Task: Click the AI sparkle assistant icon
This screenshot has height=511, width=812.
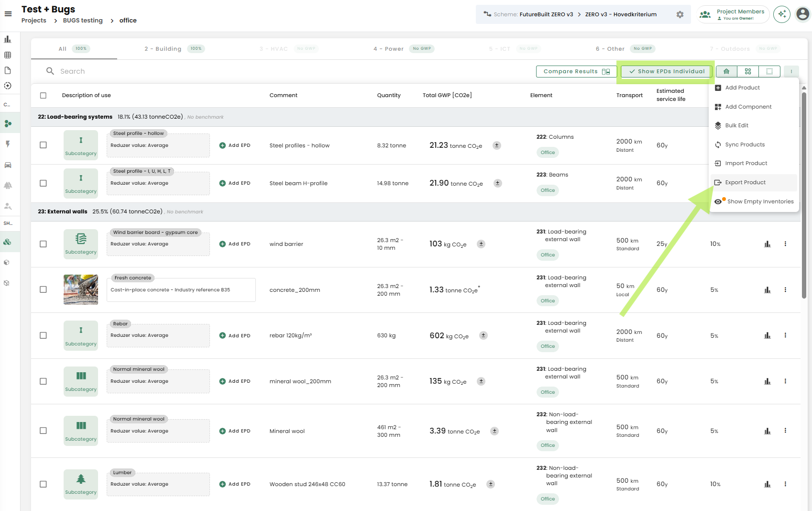Action: point(782,14)
